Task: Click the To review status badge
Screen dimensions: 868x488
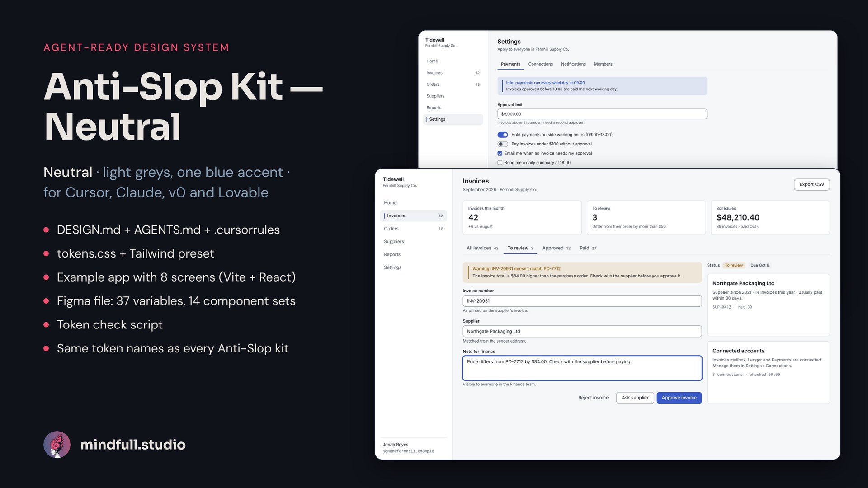Action: pyautogui.click(x=734, y=266)
